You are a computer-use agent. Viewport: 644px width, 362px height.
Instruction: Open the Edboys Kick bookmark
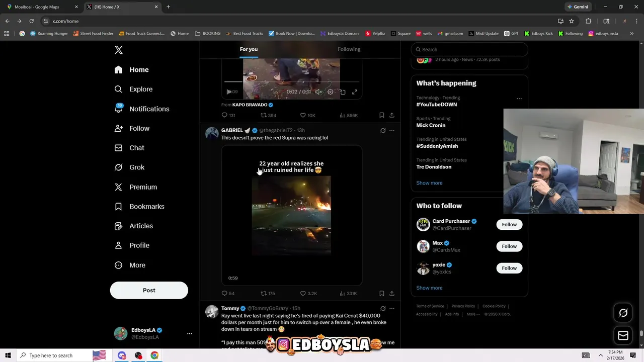[x=538, y=34]
